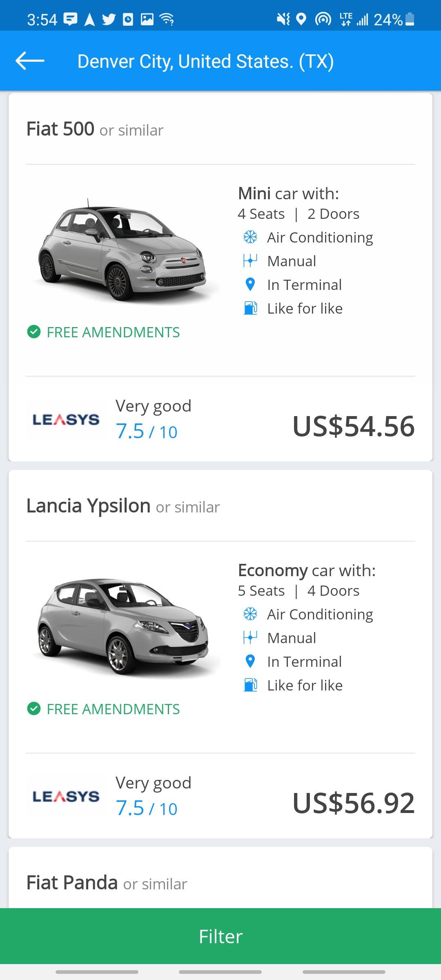The image size is (441, 980).
Task: Select the US$56.92 price for Lancia Ypsilon
Action: pyautogui.click(x=353, y=803)
